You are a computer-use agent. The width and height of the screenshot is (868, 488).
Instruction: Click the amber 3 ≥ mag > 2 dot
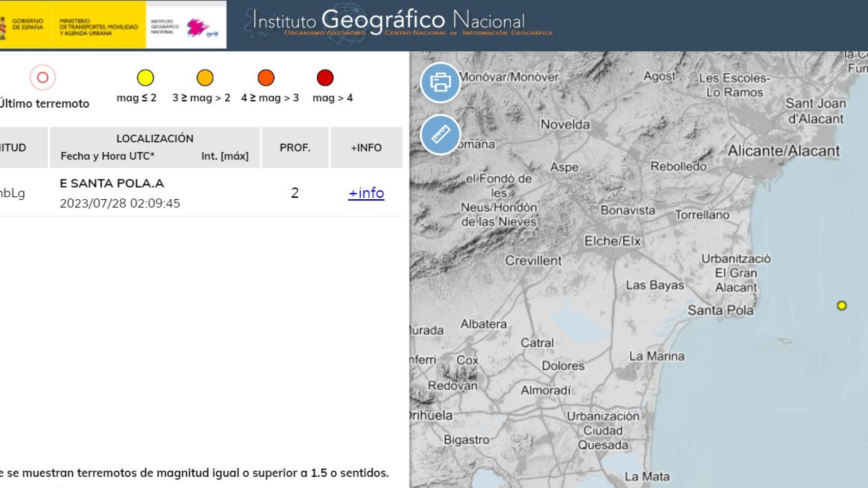pos(205,78)
